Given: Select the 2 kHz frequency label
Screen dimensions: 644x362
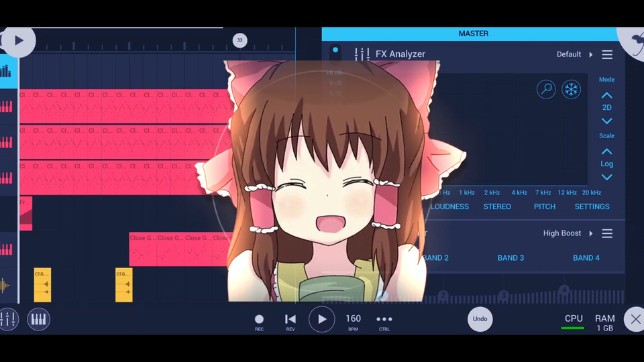Looking at the screenshot, I should coord(492,192).
